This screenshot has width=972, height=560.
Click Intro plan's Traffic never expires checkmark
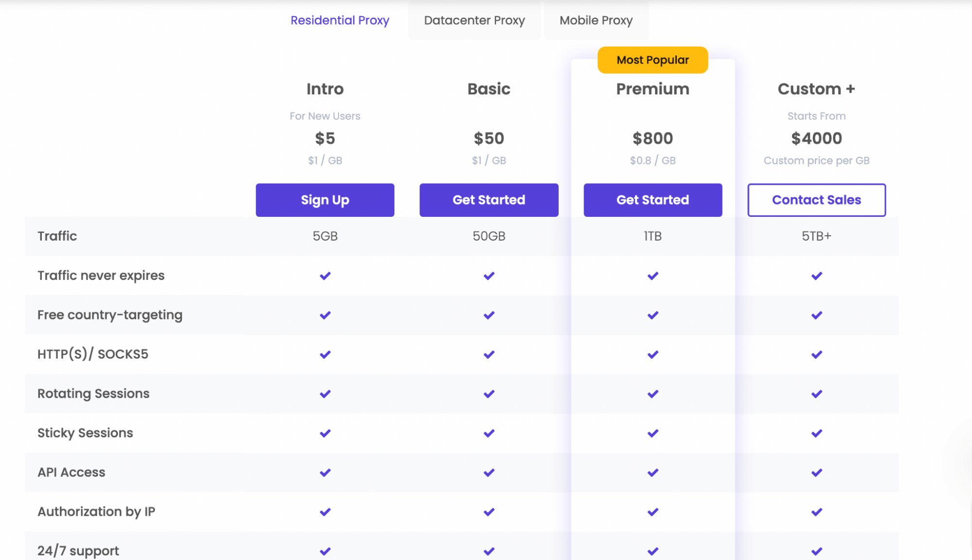[325, 276]
